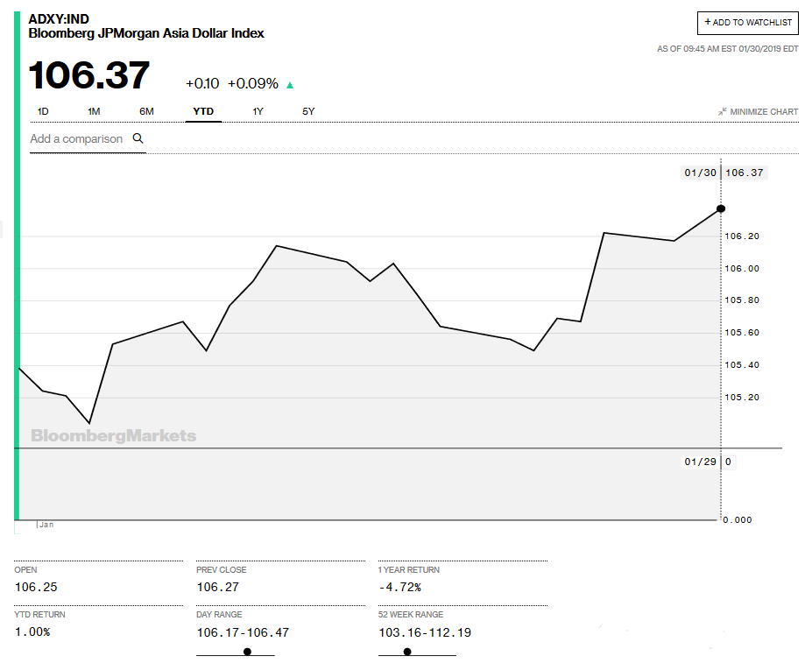This screenshot has width=812, height=663.
Task: Select the YTD chart range tab
Action: [203, 111]
